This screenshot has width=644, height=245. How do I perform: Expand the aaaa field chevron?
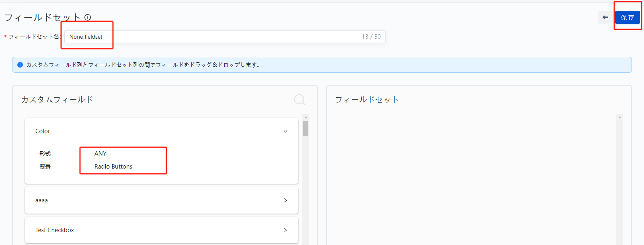tap(285, 200)
